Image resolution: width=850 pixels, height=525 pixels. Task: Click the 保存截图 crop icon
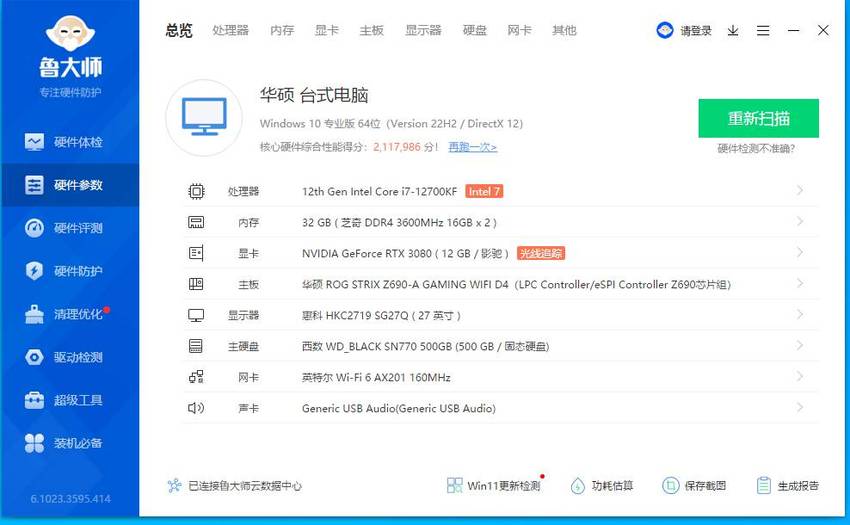(x=671, y=485)
